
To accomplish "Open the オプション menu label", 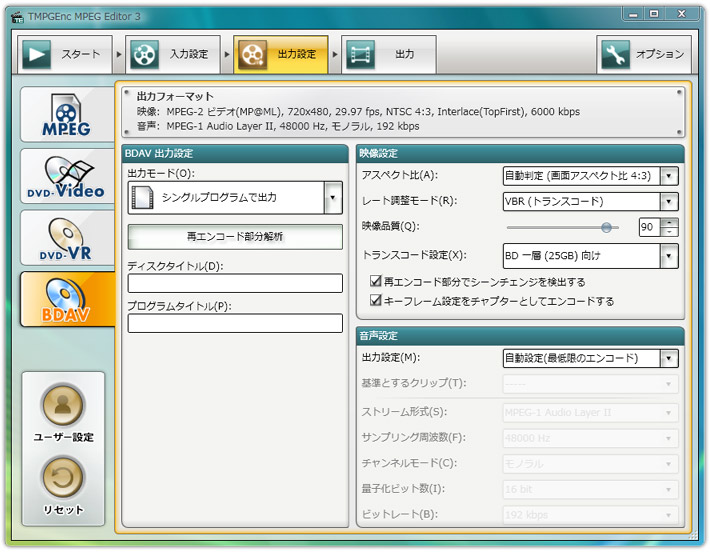I will click(660, 54).
